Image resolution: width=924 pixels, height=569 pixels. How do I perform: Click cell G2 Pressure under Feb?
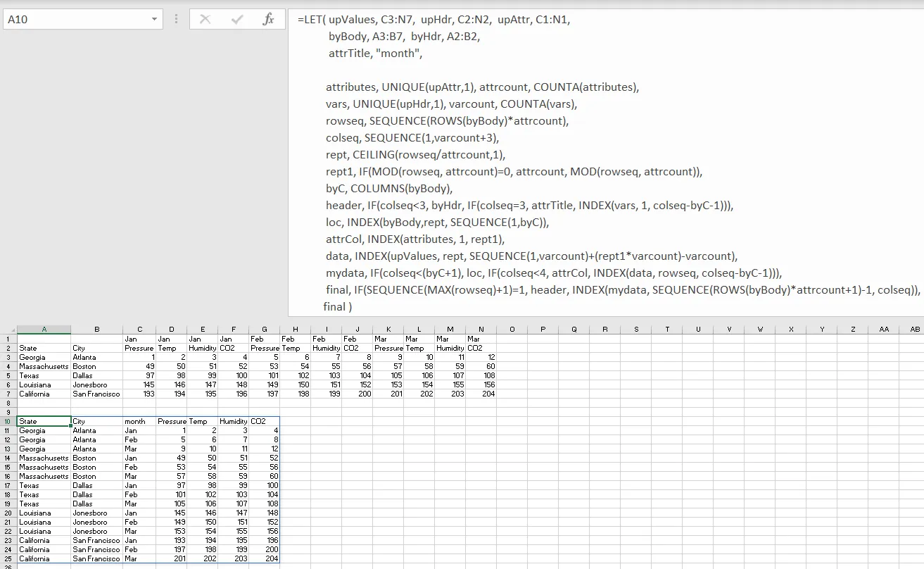tap(264, 348)
